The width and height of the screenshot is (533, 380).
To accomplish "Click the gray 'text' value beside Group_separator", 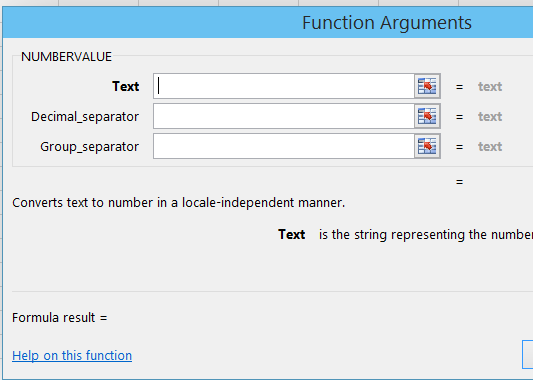I will (x=490, y=146).
